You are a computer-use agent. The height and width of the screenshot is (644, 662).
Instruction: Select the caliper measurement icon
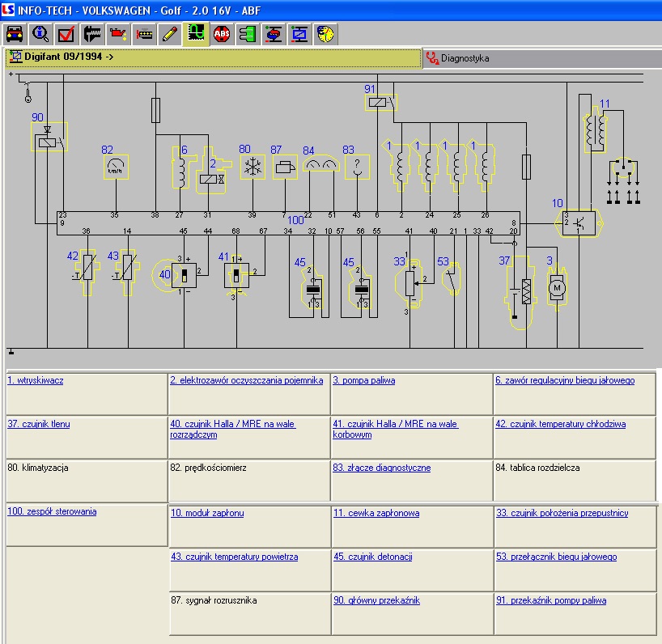(92, 34)
